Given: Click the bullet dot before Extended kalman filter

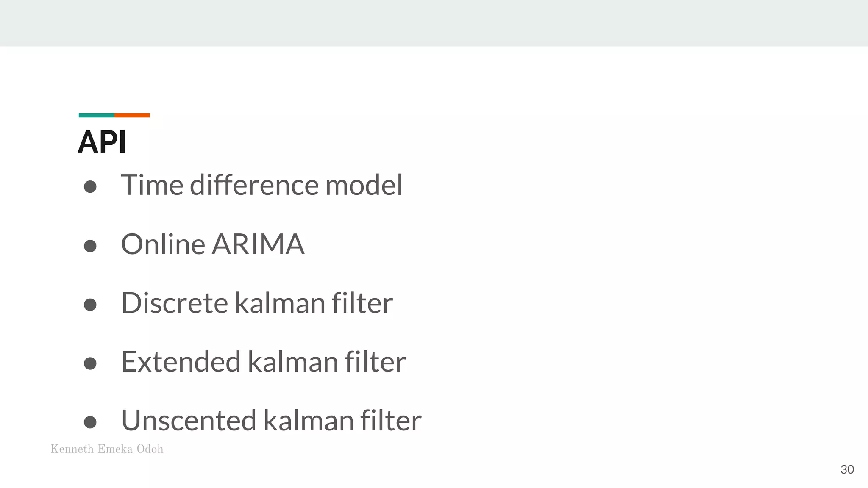Looking at the screenshot, I should [x=90, y=363].
